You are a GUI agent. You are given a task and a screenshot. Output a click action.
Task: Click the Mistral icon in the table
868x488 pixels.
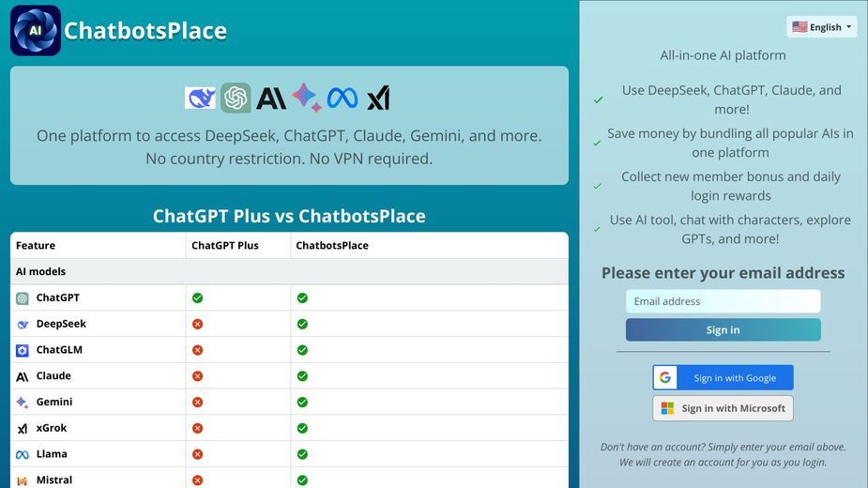[23, 480]
